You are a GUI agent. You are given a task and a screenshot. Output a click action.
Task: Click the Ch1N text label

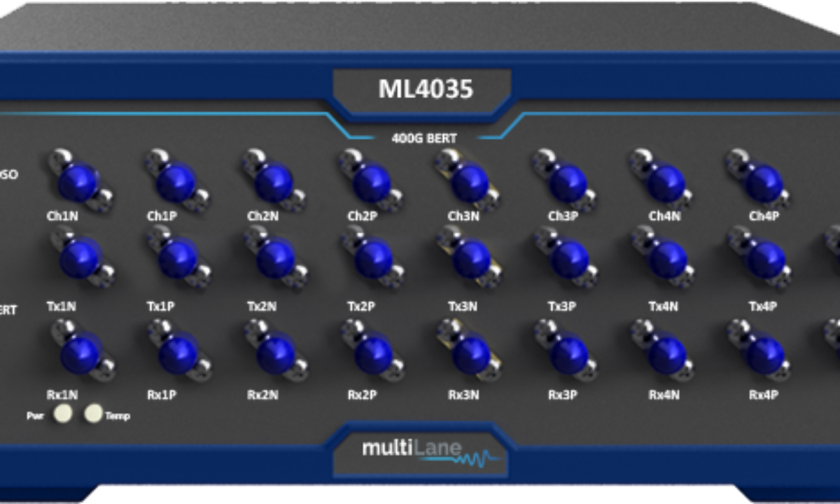coord(64,216)
